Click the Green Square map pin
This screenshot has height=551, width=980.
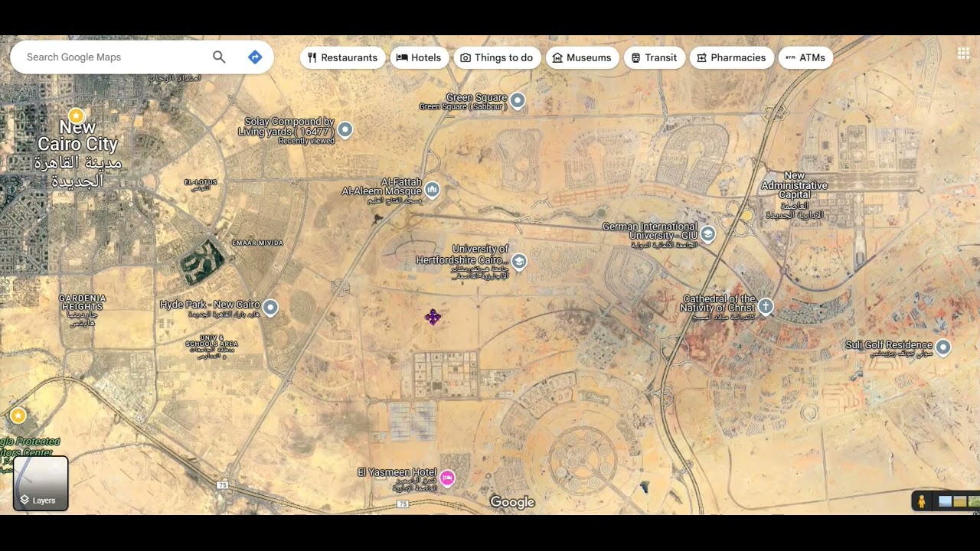(x=518, y=100)
